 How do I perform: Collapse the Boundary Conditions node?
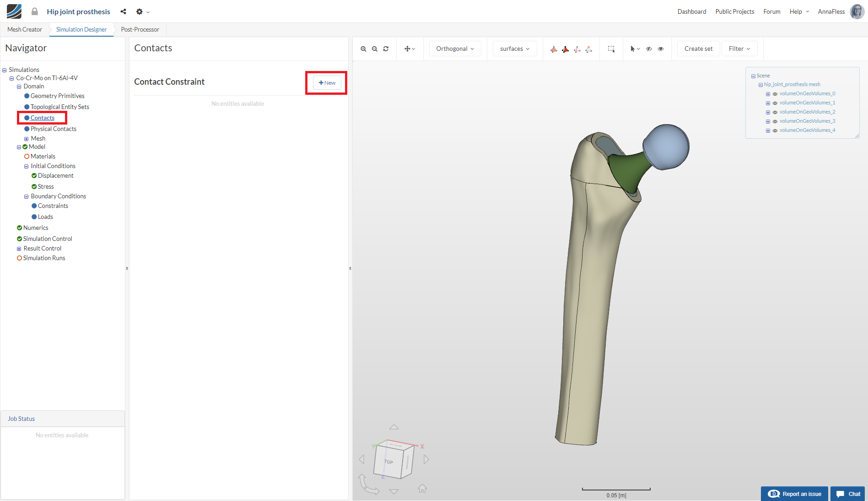point(27,196)
